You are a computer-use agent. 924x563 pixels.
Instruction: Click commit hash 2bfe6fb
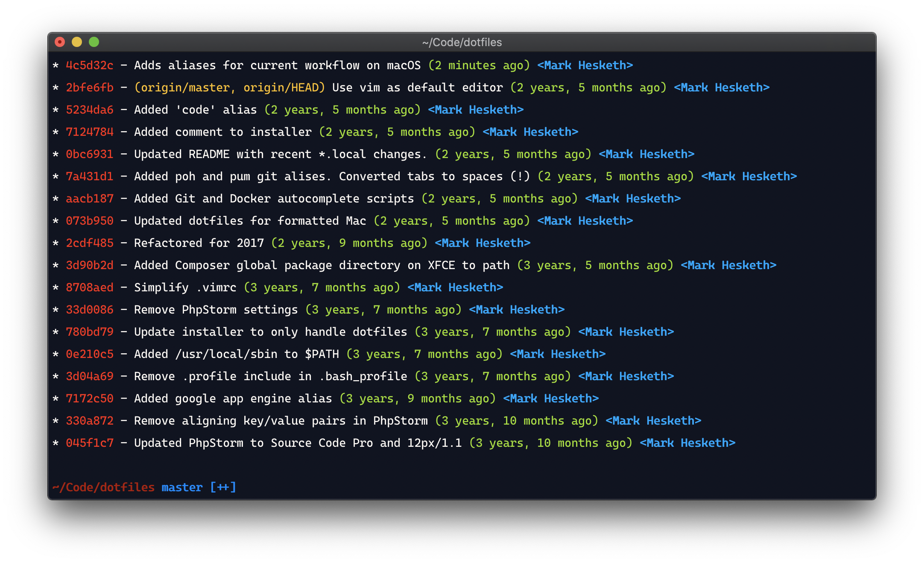pos(90,88)
